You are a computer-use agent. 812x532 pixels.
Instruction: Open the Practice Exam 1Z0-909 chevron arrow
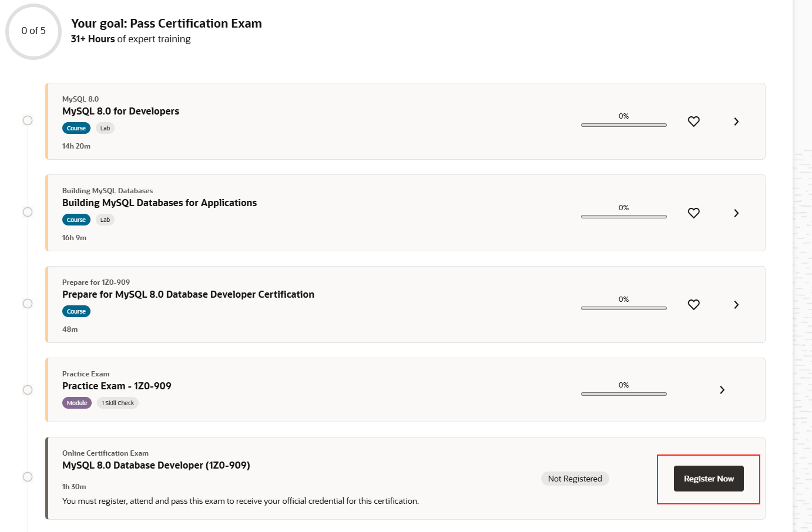click(722, 390)
